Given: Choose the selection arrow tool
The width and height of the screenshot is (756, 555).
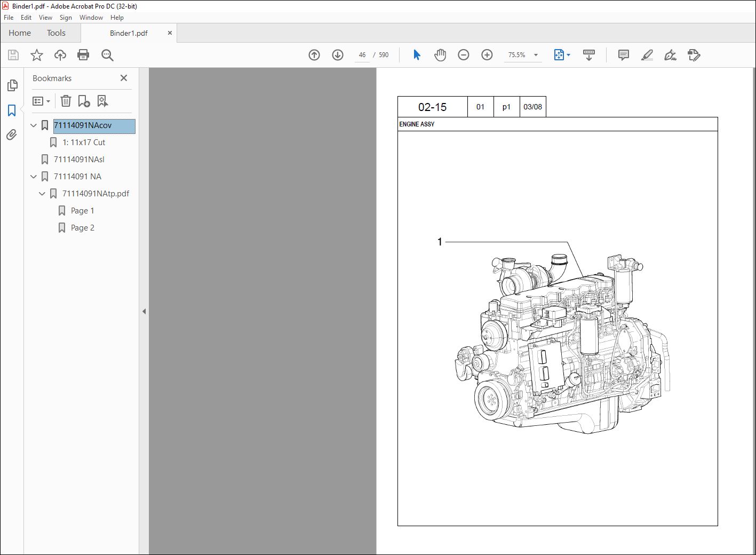Looking at the screenshot, I should (x=417, y=55).
